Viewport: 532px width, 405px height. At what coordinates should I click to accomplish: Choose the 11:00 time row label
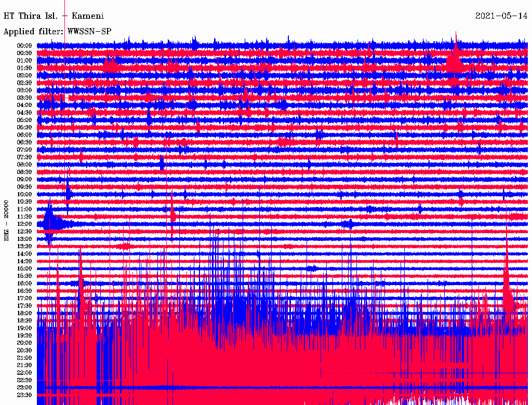24,209
